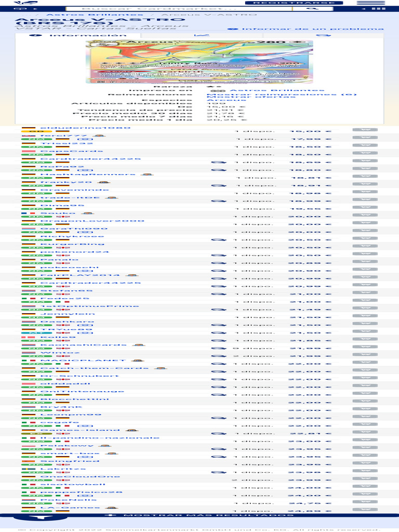Switch to the Información tab
Viewport: 399px width, 532px height.
click(x=78, y=35)
